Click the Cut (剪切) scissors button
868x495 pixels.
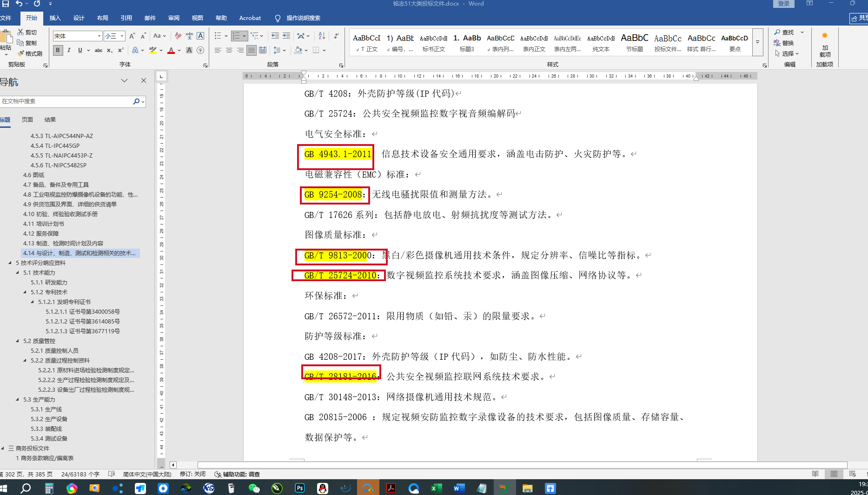27,32
